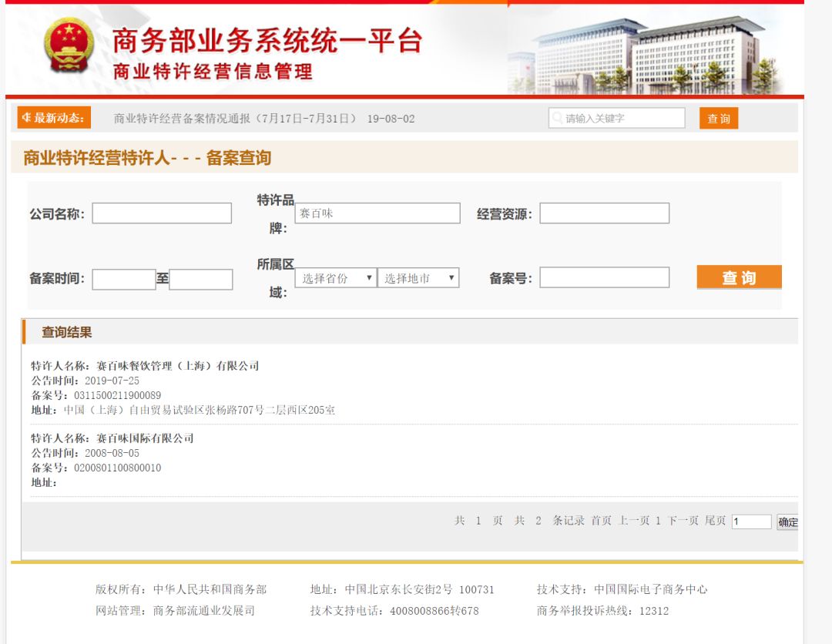Click 下一页 pagination link

[683, 521]
